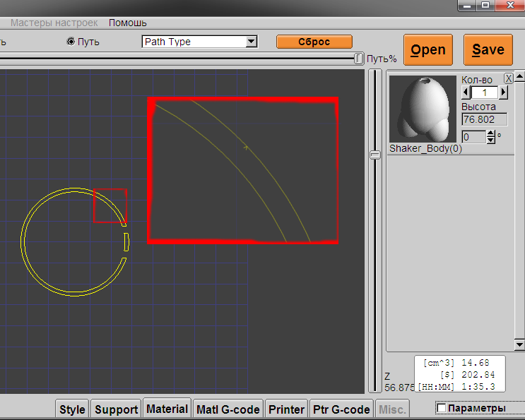Open the Matl G-code tab
The image size is (525, 420).
(x=228, y=409)
